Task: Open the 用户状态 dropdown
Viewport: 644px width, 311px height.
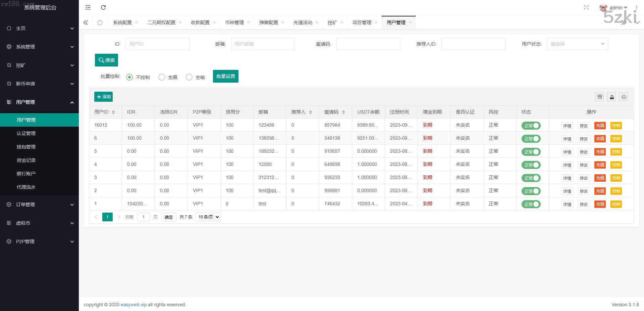Action: coord(577,44)
